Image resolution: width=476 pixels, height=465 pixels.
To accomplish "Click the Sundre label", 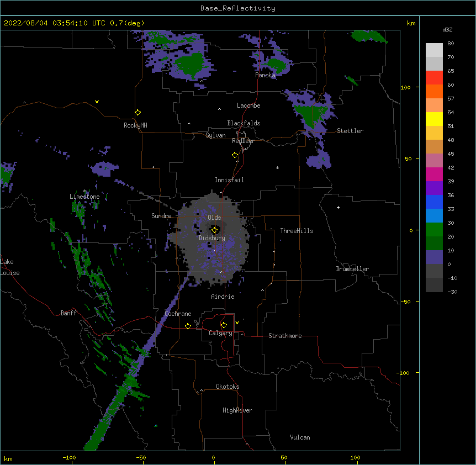I will pos(161,216).
